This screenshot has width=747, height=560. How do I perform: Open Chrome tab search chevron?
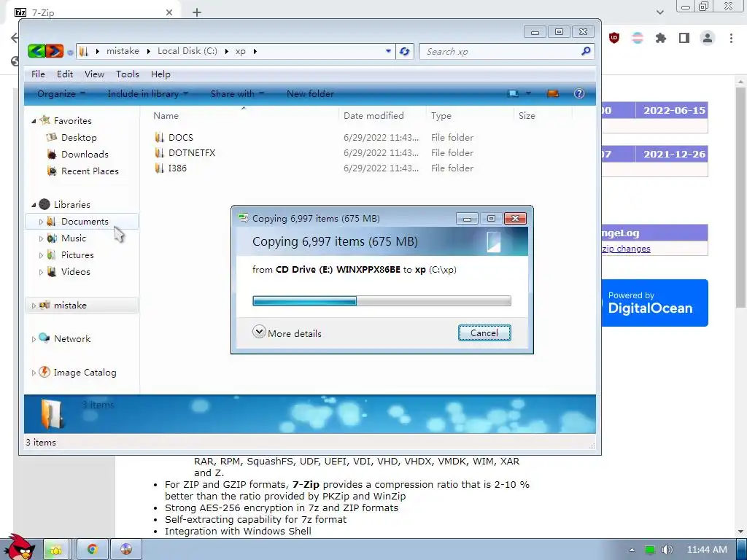659,12
